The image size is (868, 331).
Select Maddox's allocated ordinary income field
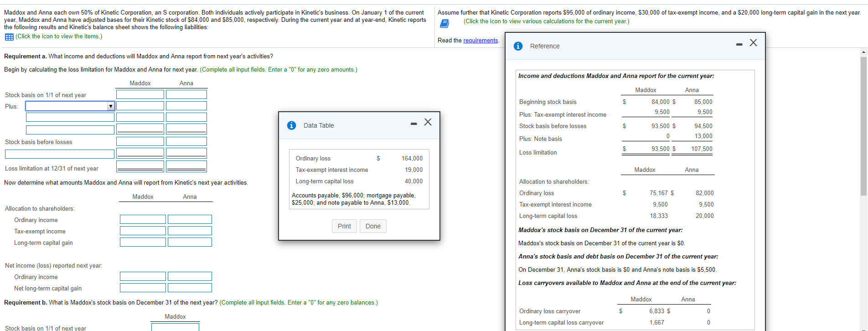coord(143,219)
